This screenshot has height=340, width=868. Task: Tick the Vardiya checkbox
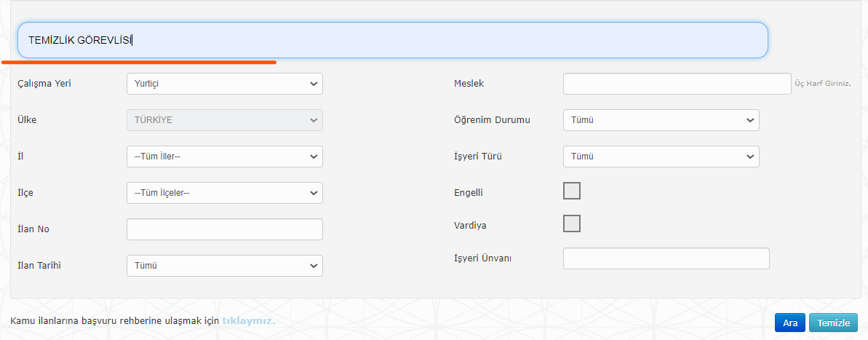click(572, 224)
